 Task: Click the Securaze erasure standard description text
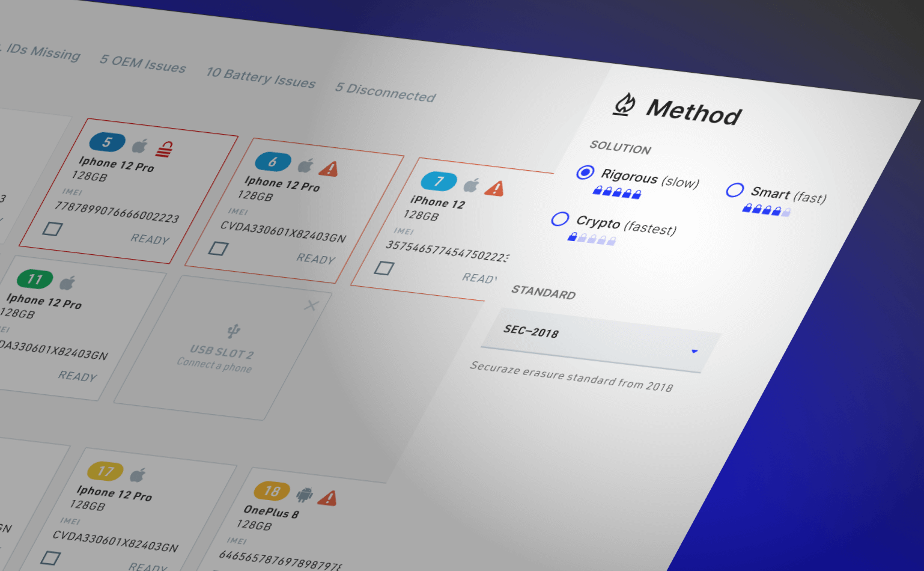[571, 376]
